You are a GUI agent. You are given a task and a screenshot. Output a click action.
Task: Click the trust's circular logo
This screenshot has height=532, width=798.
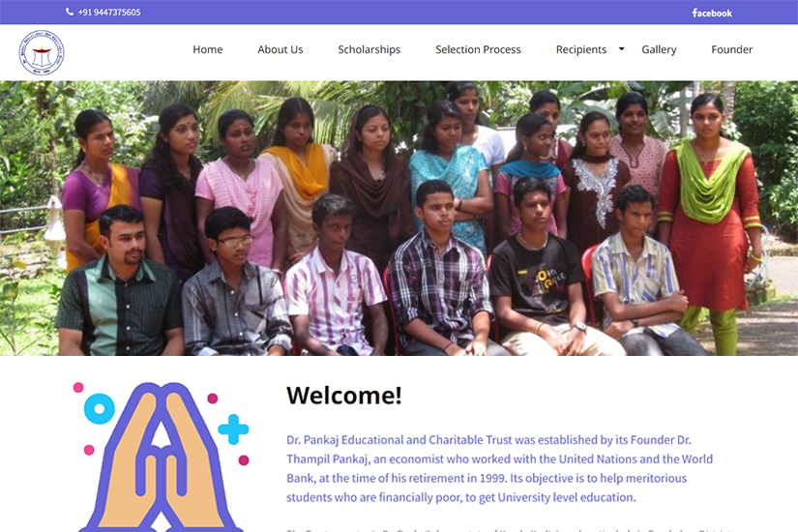42,52
